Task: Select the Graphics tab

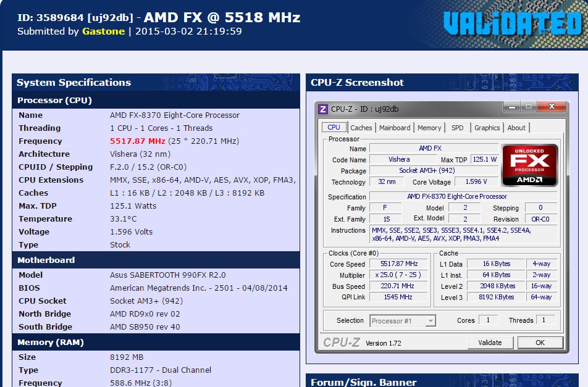Action: [x=487, y=128]
